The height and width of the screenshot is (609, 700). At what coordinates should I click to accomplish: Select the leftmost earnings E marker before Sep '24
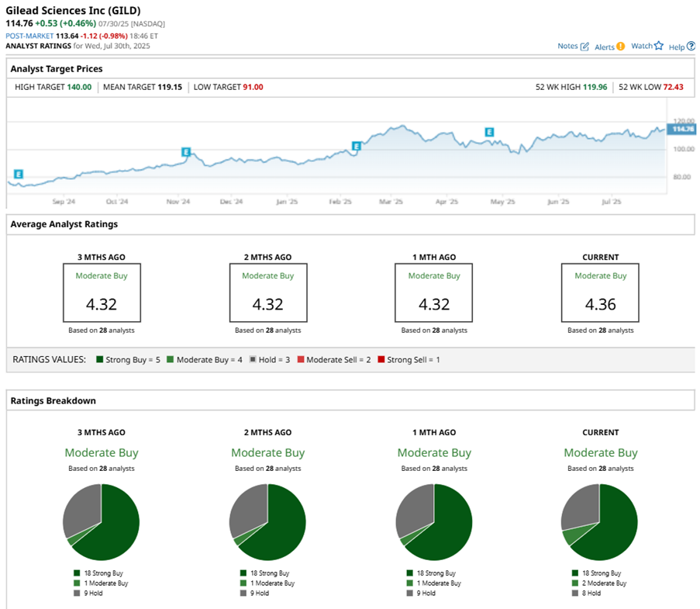(x=19, y=175)
